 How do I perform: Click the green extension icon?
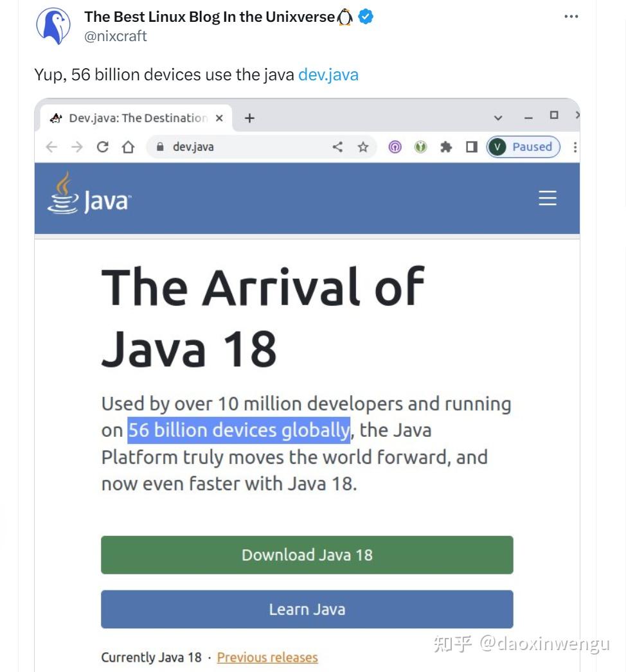tap(420, 147)
